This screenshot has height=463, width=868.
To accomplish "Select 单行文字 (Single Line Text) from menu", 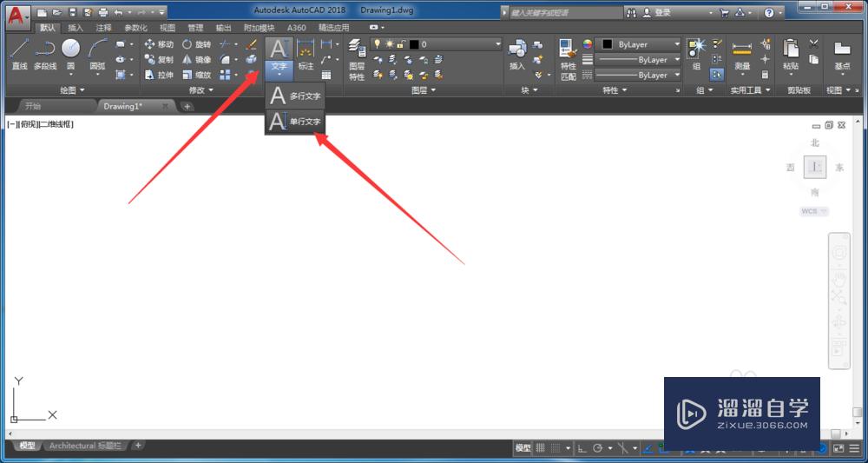I will pos(295,122).
